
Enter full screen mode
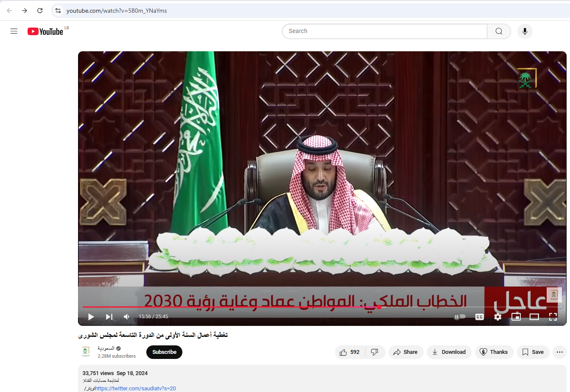click(553, 317)
